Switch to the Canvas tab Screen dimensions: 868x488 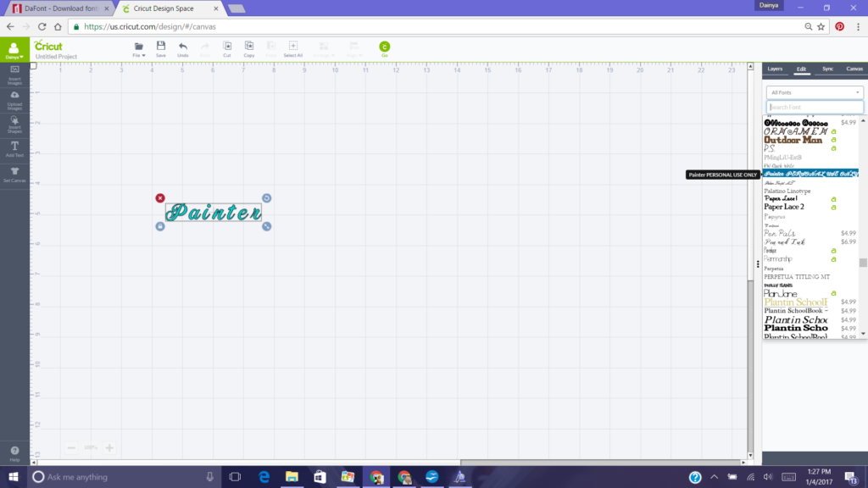click(x=854, y=69)
